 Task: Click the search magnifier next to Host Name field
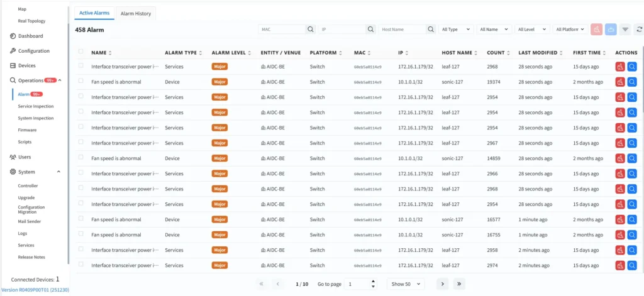431,29
